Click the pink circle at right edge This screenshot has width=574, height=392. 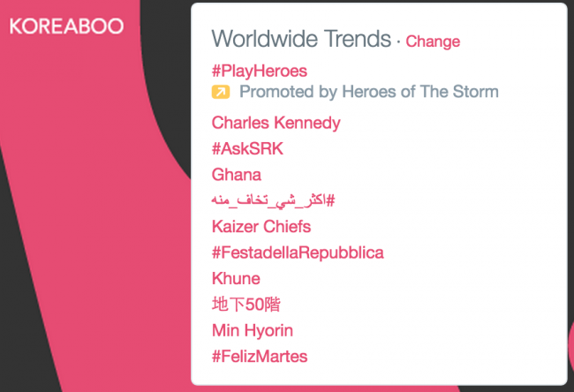[x=570, y=344]
